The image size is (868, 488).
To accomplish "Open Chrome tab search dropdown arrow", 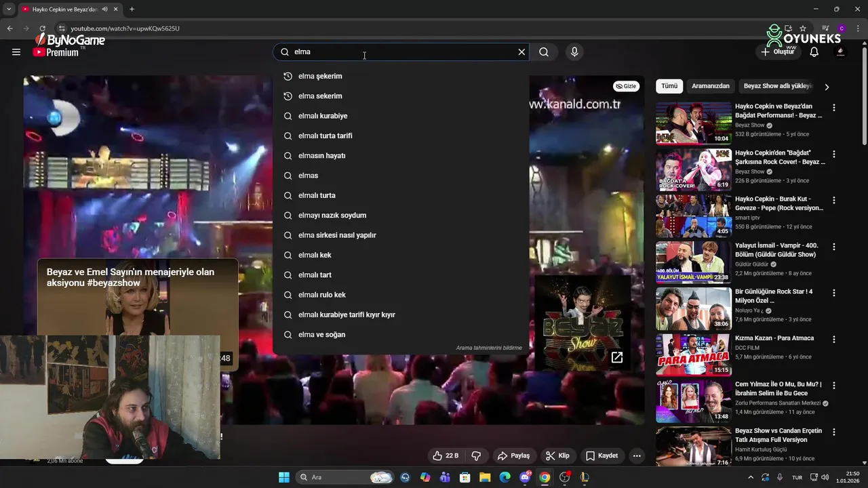I will 9,9.
